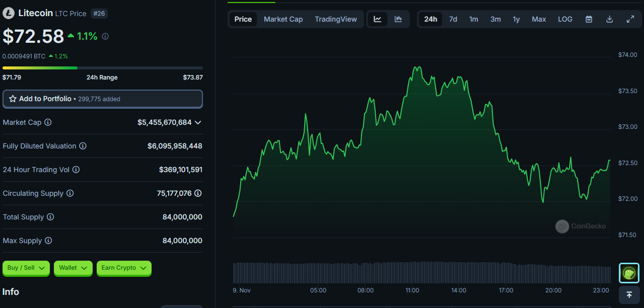Select the 3m time range

[495, 19]
